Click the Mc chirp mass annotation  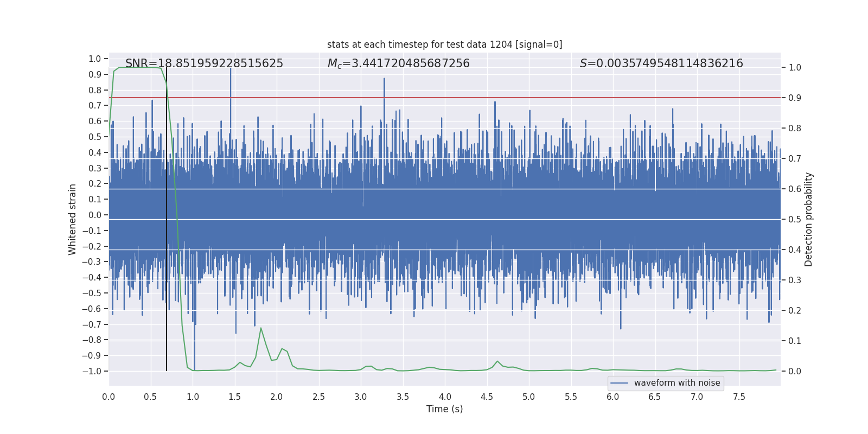[x=398, y=63]
